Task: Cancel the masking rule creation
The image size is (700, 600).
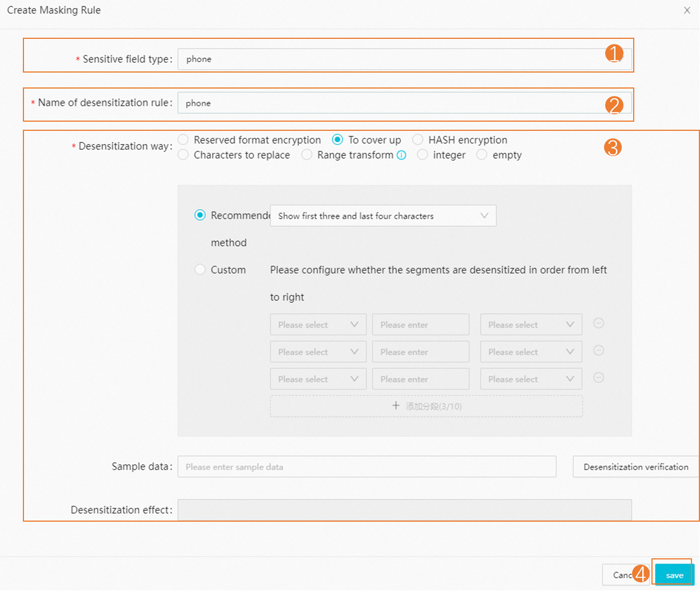Action: (626, 574)
